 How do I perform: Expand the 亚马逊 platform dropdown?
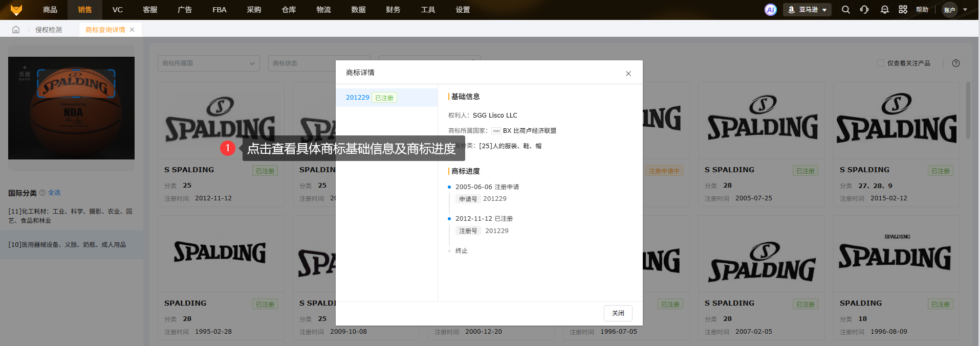pos(807,10)
